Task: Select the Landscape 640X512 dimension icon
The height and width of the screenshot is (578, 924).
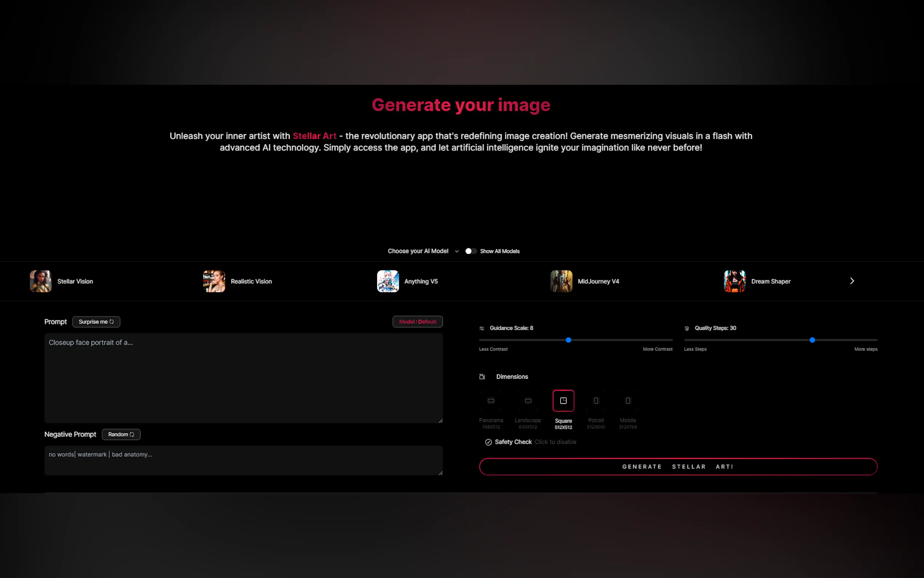Action: tap(528, 401)
